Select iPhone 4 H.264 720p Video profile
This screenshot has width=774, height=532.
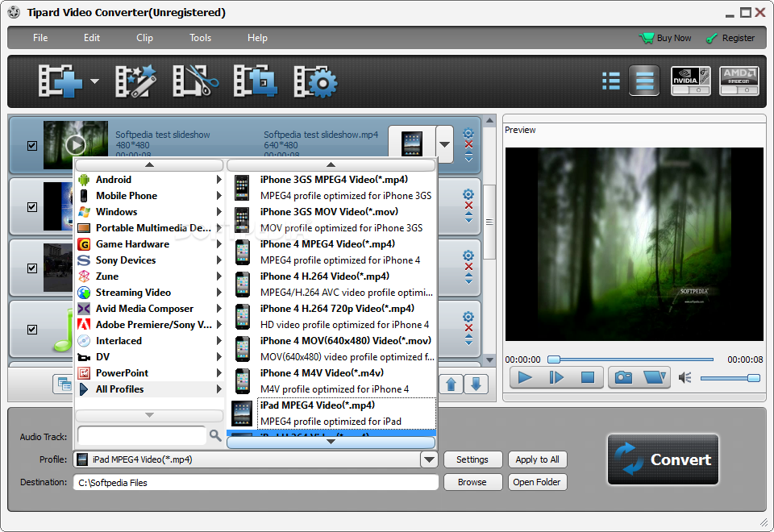pyautogui.click(x=331, y=316)
